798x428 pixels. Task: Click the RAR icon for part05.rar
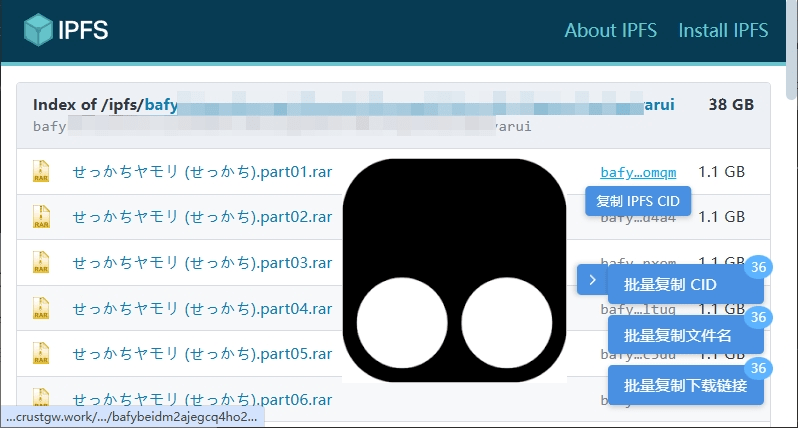click(x=41, y=353)
